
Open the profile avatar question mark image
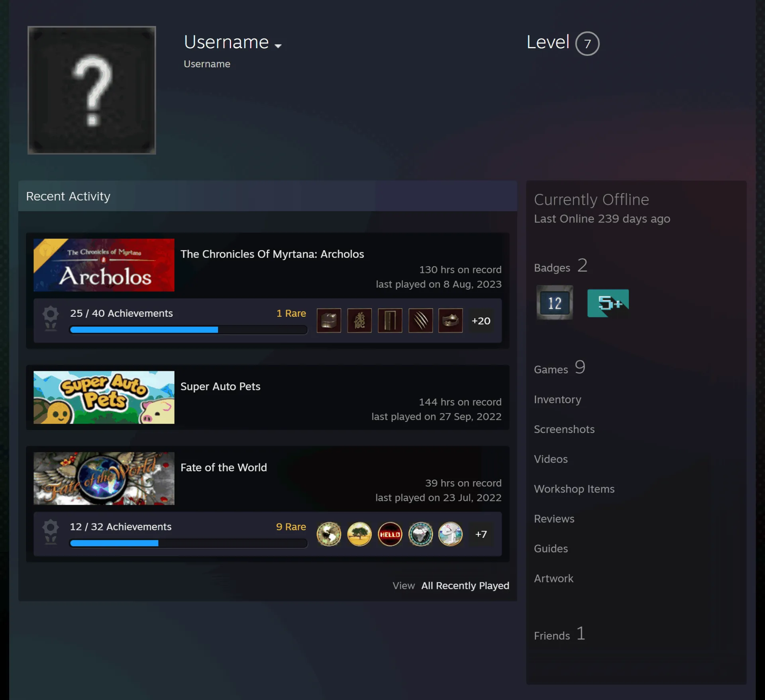point(92,90)
